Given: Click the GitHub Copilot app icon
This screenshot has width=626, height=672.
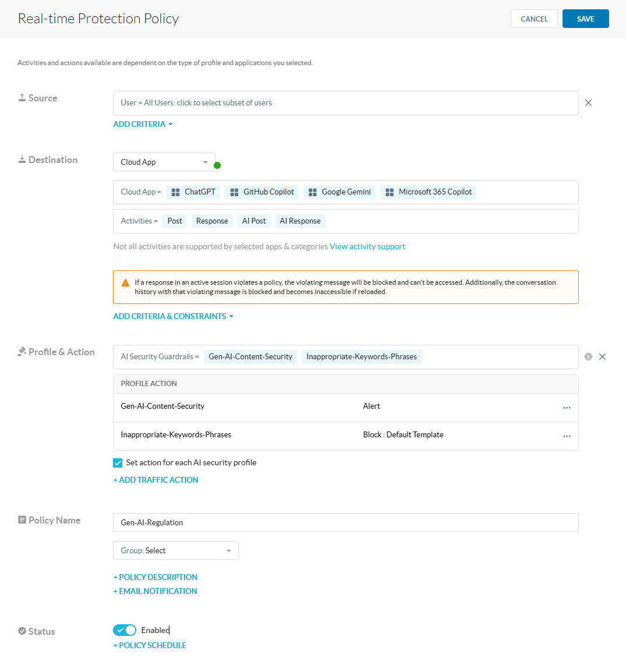Looking at the screenshot, I should pyautogui.click(x=235, y=192).
